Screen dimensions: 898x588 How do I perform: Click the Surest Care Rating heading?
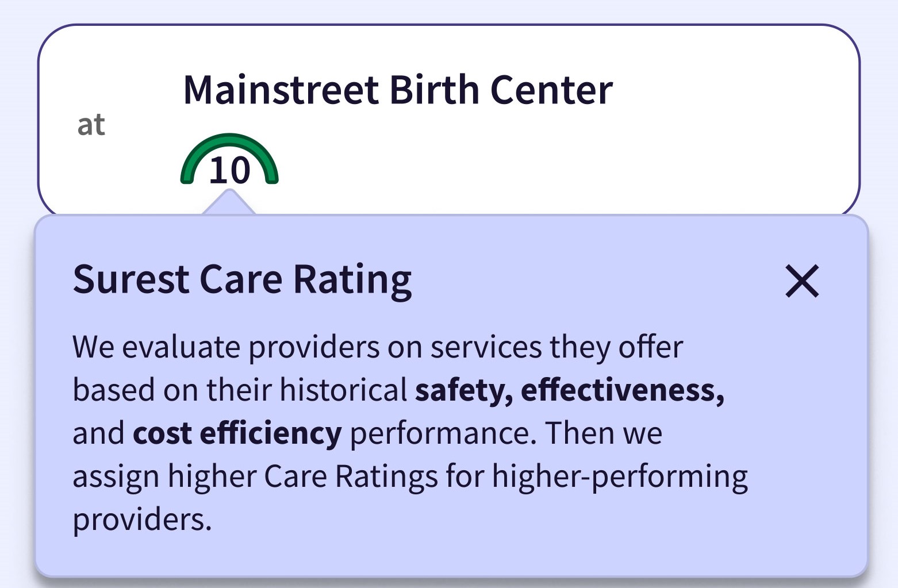pyautogui.click(x=242, y=279)
